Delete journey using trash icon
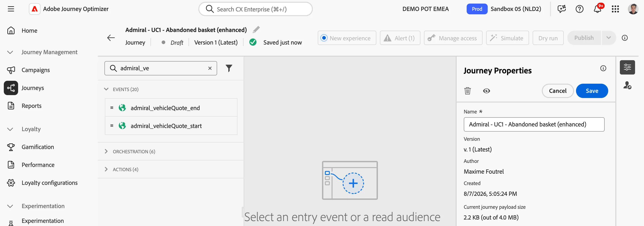Viewport: 644px width, 226px height. click(x=467, y=91)
